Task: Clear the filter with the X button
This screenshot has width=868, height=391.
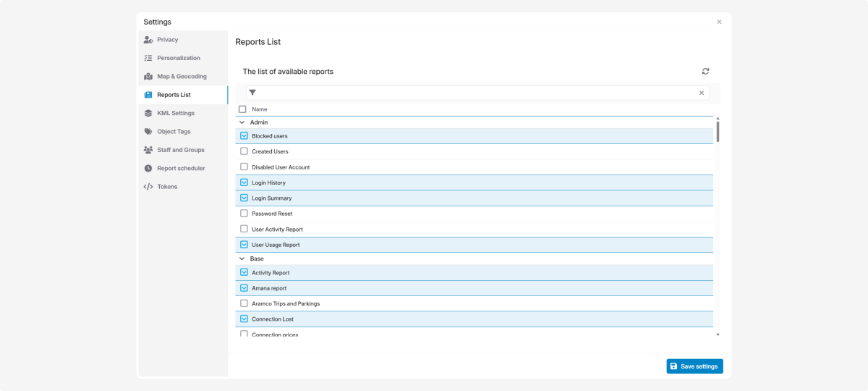Action: click(x=701, y=93)
